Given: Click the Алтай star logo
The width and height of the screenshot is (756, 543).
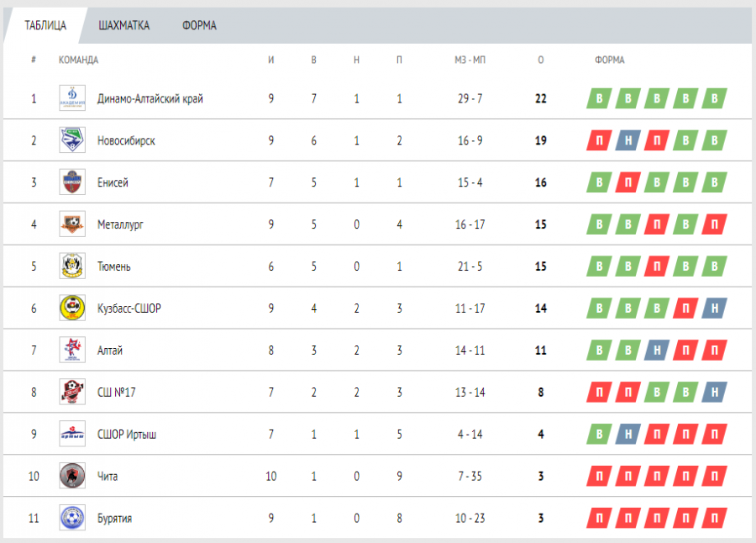Looking at the screenshot, I should click(72, 351).
